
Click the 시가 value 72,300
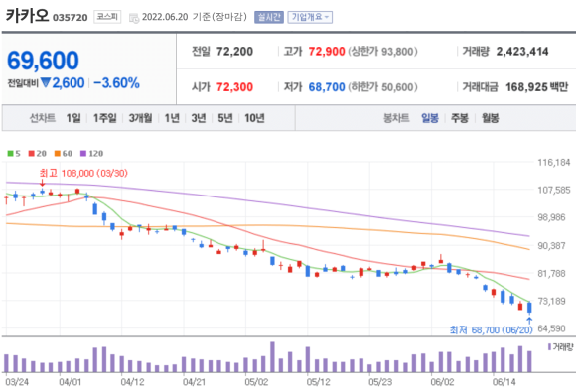click(x=234, y=87)
